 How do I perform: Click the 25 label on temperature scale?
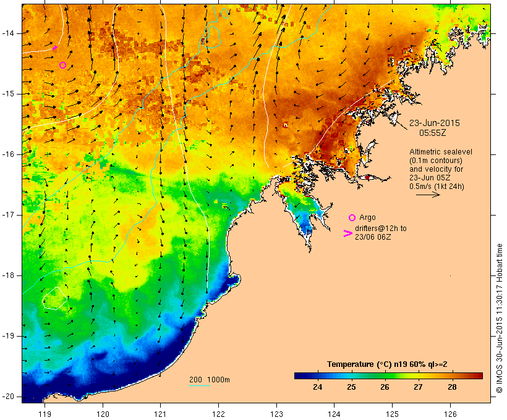351,387
